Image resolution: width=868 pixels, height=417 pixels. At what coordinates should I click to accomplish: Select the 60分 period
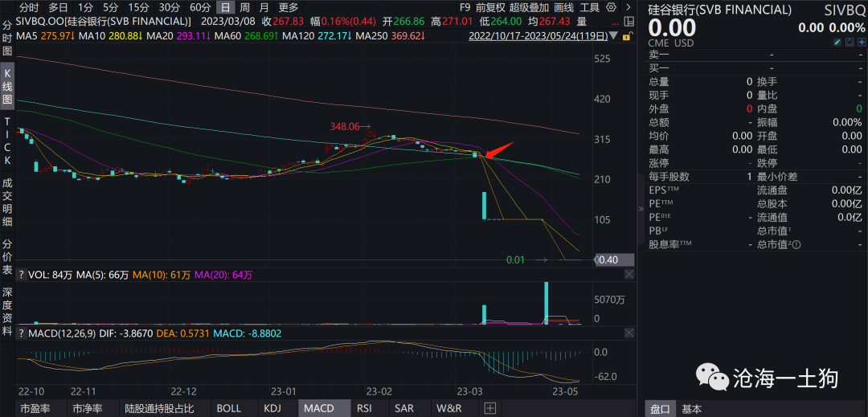click(x=200, y=7)
